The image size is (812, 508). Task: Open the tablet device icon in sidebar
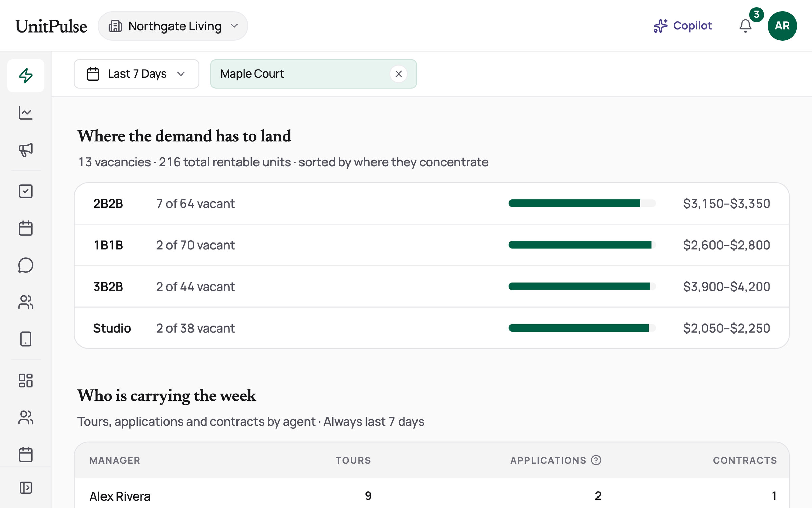[x=26, y=339]
